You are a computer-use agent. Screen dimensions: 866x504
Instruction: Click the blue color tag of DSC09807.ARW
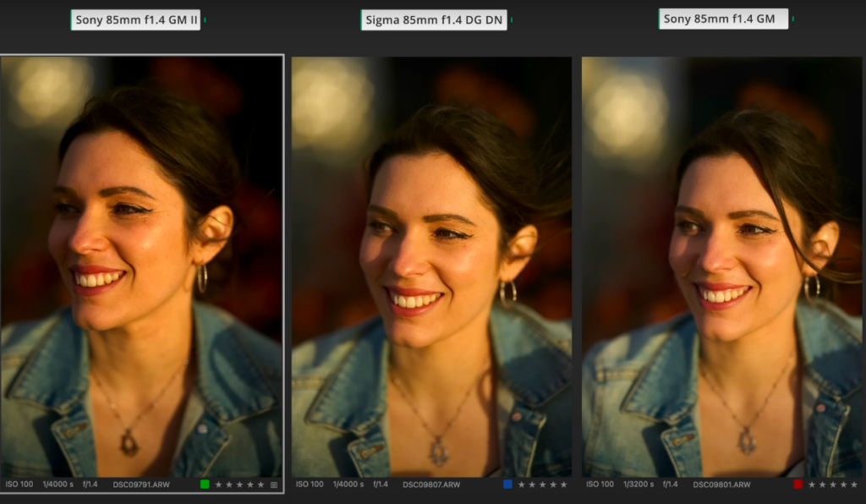tap(507, 485)
